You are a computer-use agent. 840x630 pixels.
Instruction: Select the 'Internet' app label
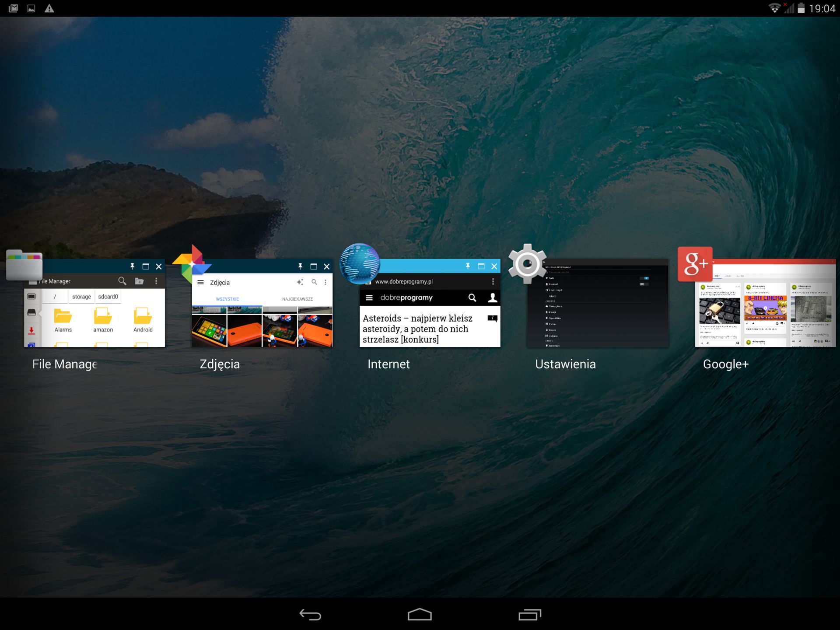click(x=388, y=364)
